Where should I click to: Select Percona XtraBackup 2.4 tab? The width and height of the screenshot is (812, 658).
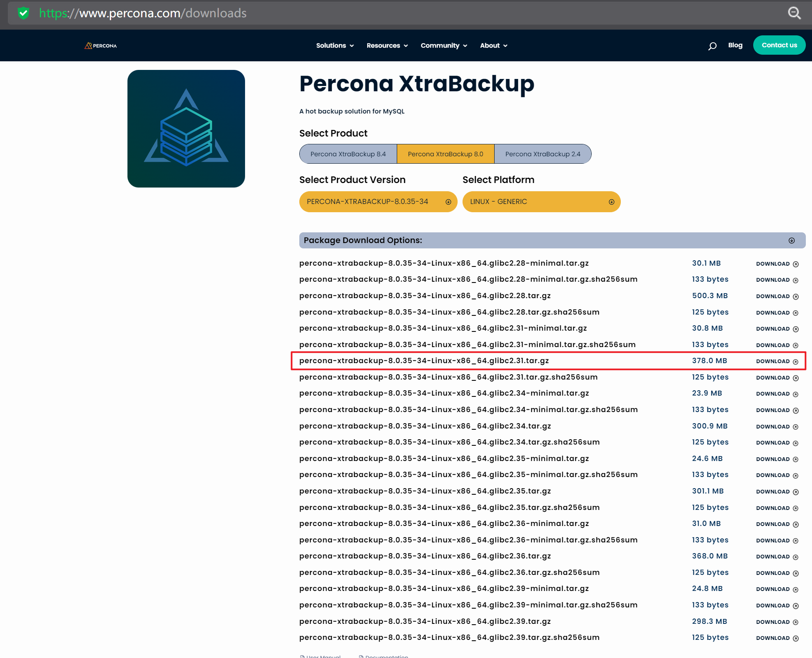[543, 154]
